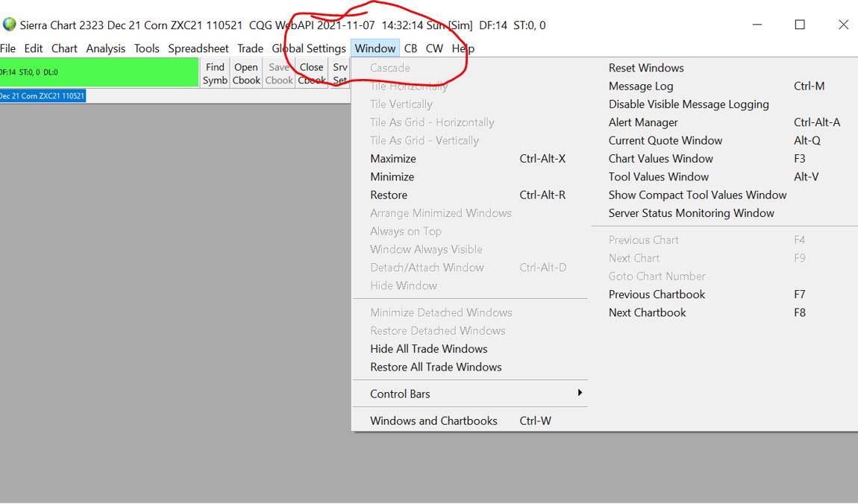Open the Tools menu
Image resolution: width=858 pixels, height=504 pixels.
[147, 48]
